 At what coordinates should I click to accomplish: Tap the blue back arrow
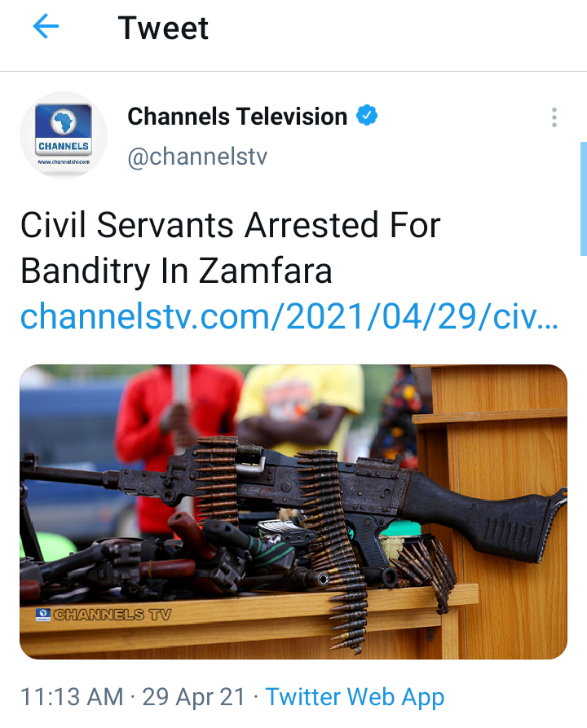coord(46,26)
